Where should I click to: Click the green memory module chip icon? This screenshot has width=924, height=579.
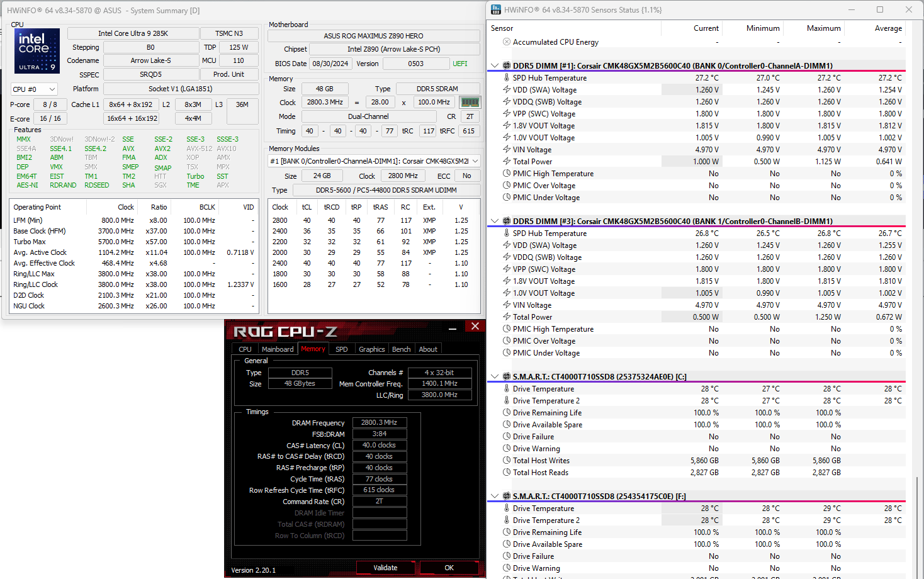tap(470, 102)
